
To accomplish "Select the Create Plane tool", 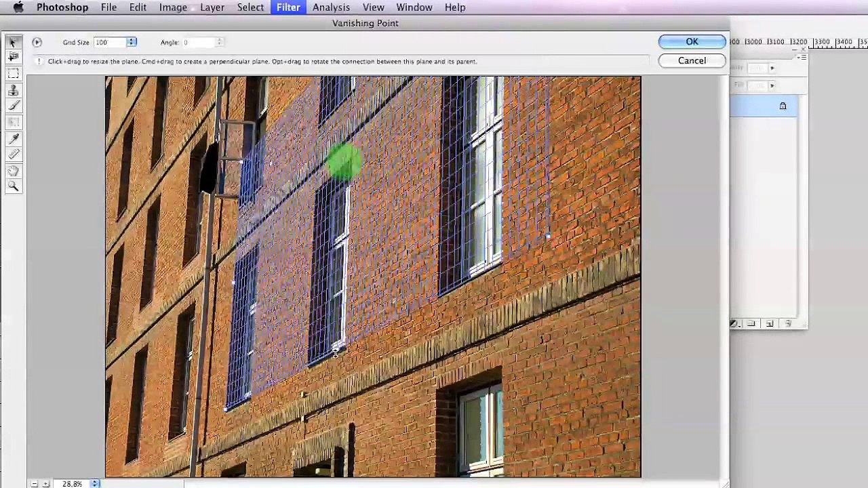I will tap(13, 58).
